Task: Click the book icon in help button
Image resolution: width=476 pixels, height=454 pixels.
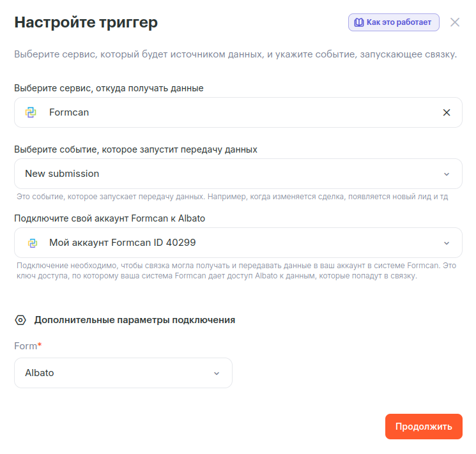Action: (x=358, y=22)
